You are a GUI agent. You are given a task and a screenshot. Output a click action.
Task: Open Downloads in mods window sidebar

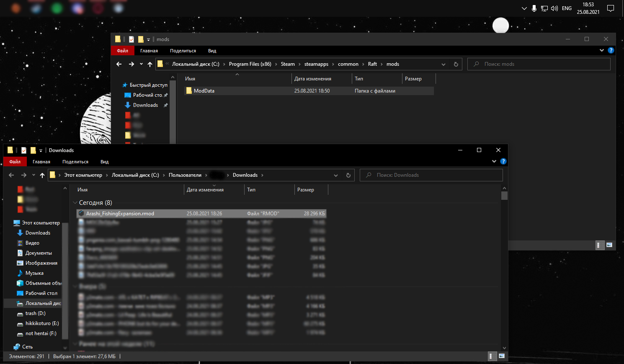tap(145, 105)
